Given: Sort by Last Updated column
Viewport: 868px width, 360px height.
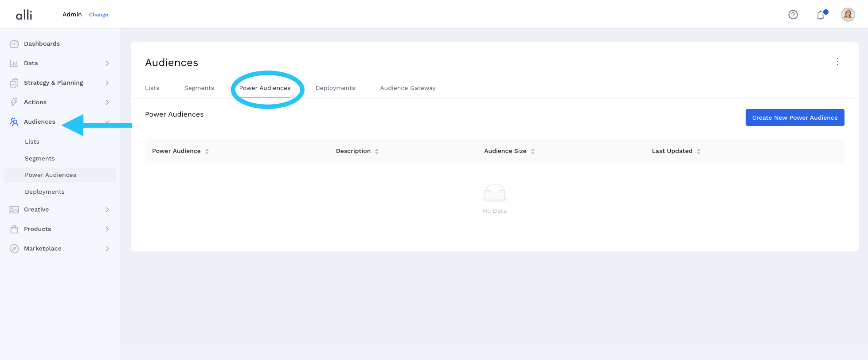Looking at the screenshot, I should tap(698, 151).
